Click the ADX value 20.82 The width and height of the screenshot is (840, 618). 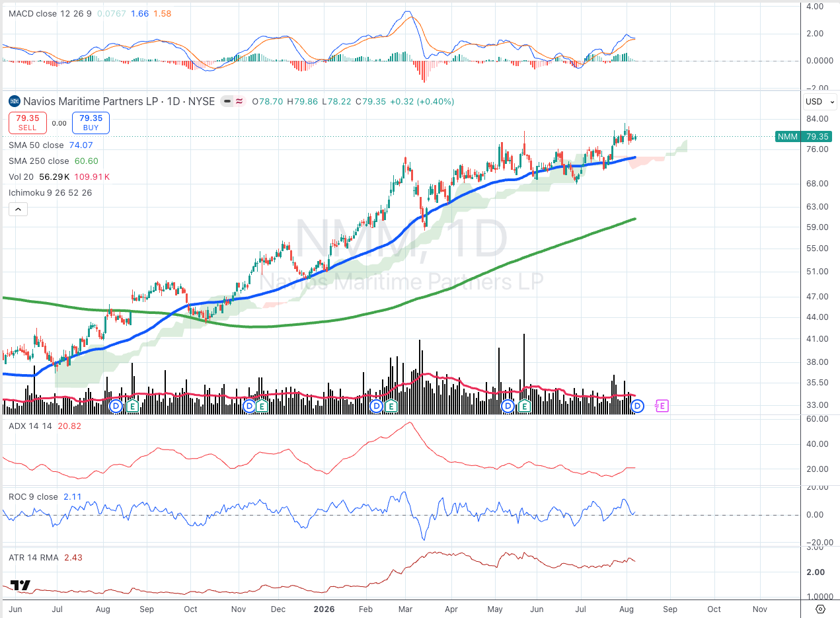pyautogui.click(x=69, y=426)
